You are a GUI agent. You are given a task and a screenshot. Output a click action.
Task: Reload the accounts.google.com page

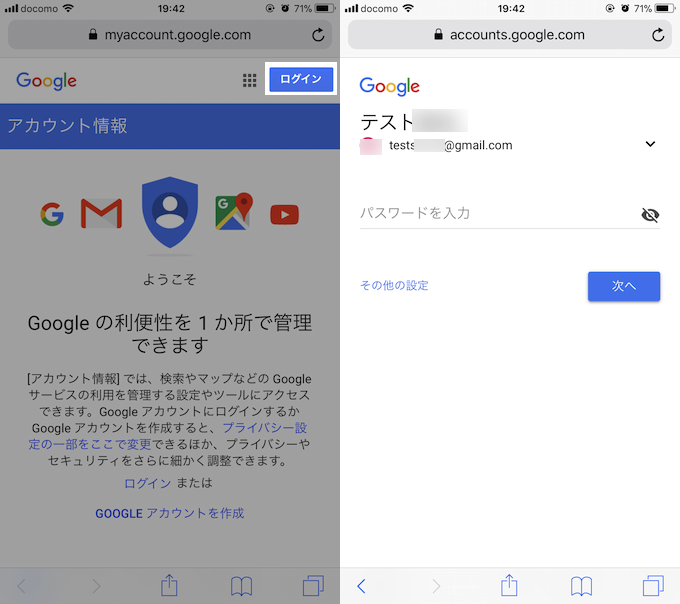(658, 35)
